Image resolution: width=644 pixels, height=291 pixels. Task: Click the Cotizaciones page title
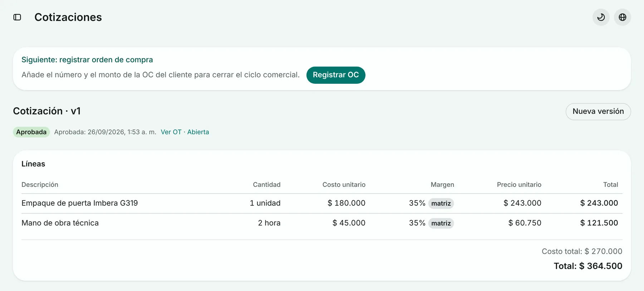pyautogui.click(x=68, y=17)
